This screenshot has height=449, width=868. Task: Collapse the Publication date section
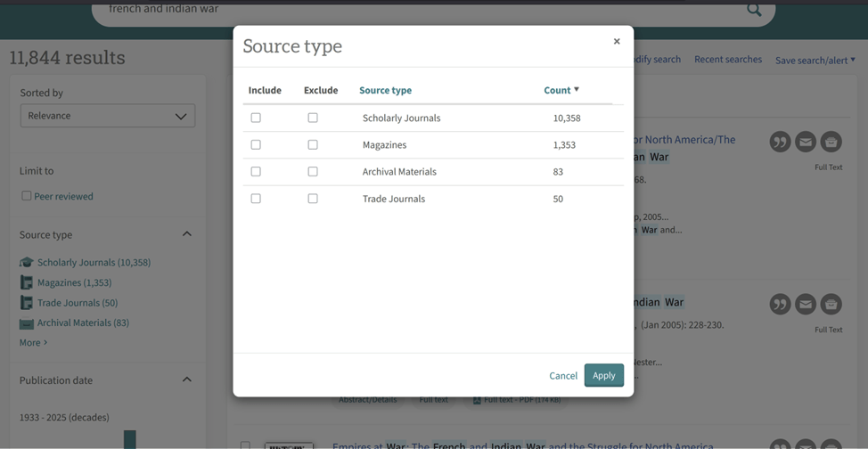click(x=187, y=380)
